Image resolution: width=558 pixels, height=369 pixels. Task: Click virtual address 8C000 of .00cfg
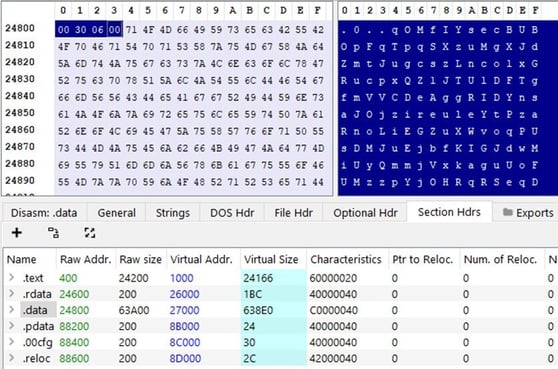tap(184, 342)
